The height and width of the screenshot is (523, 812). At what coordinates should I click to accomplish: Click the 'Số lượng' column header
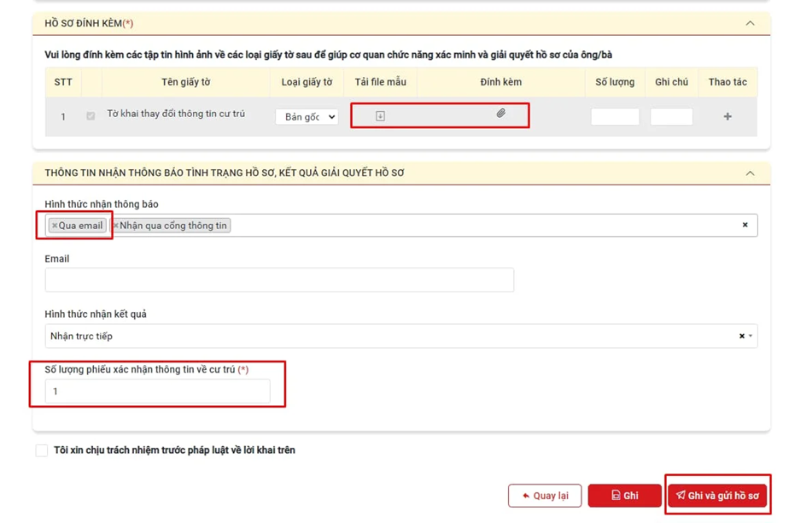pyautogui.click(x=615, y=82)
